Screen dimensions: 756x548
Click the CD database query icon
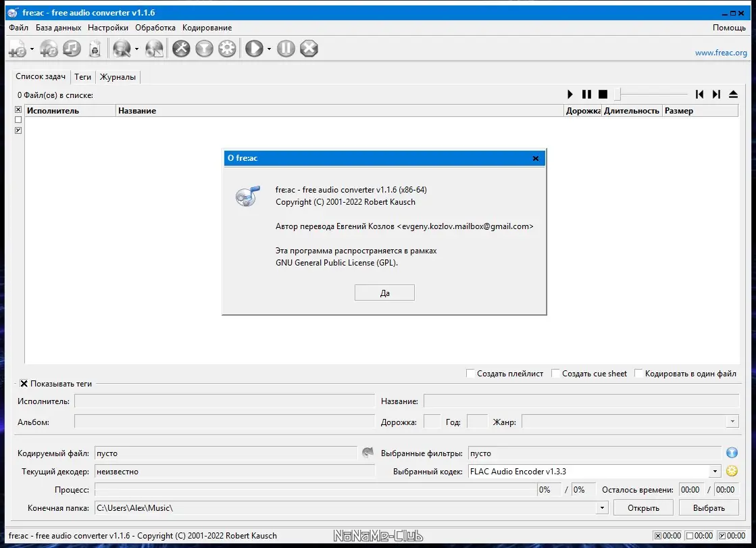122,49
